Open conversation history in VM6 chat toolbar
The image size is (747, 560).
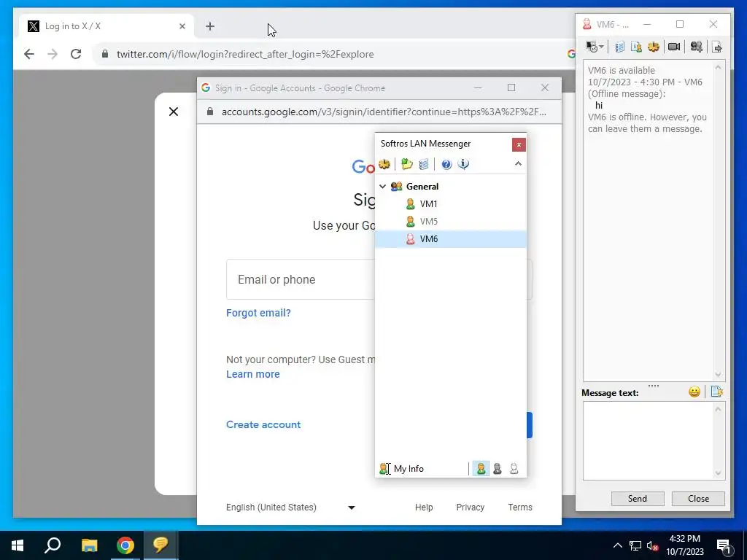619,47
